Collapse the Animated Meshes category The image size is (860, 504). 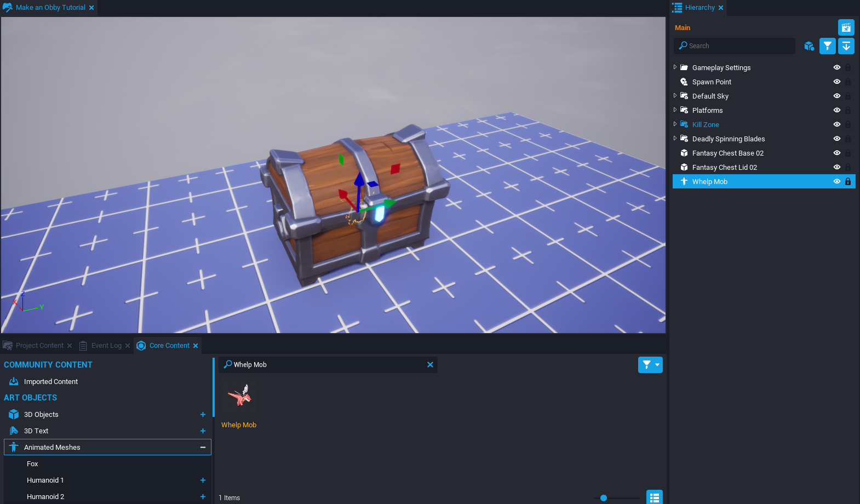pos(203,448)
